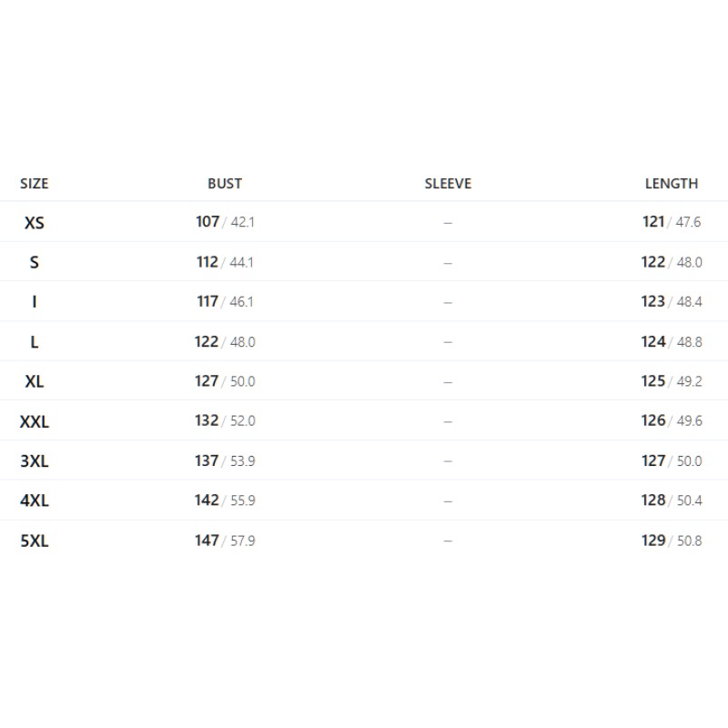
Task: Click the bust value 122 / 48.0
Action: [x=225, y=342]
